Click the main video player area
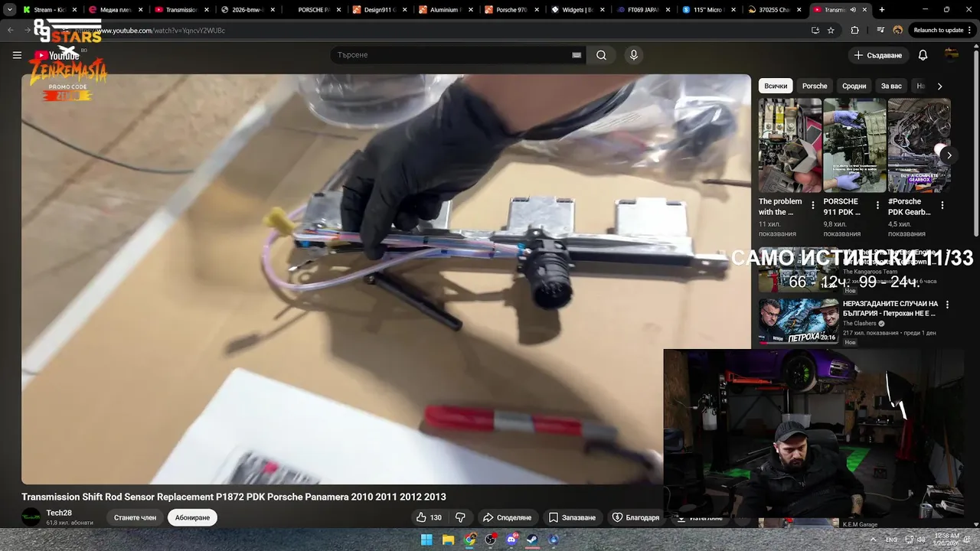The width and height of the screenshot is (980, 551). point(386,279)
